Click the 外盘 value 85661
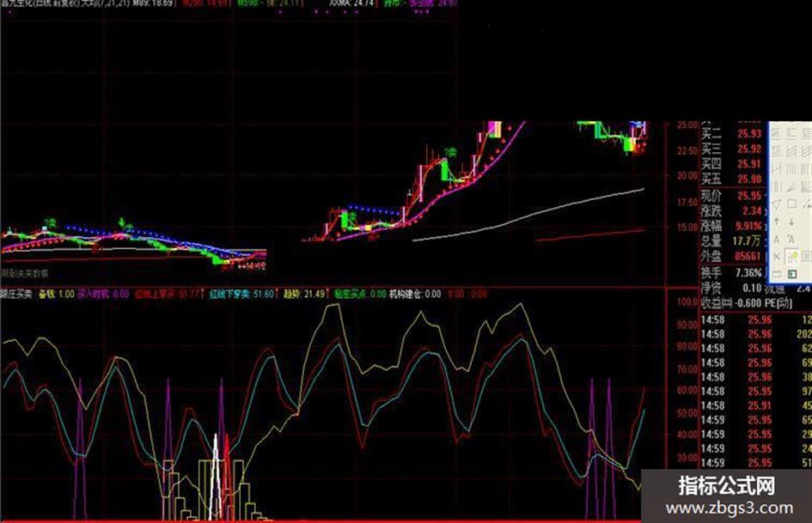812x523 pixels. (748, 256)
